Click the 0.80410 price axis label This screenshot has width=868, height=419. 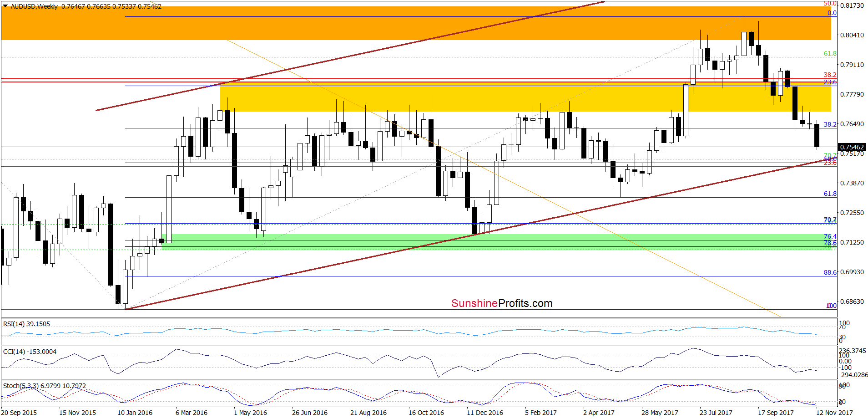click(852, 35)
